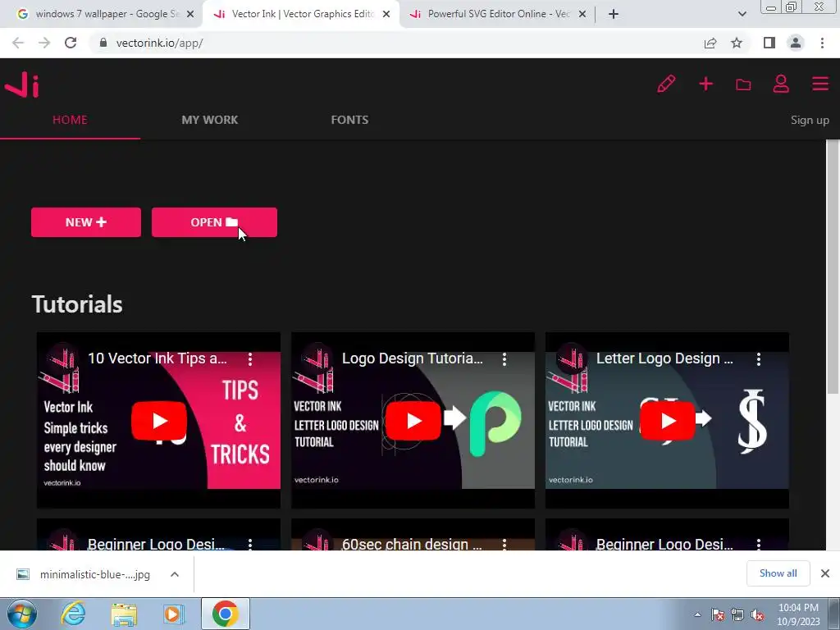The height and width of the screenshot is (630, 840).
Task: Open the Windows Start menu
Action: (21, 614)
